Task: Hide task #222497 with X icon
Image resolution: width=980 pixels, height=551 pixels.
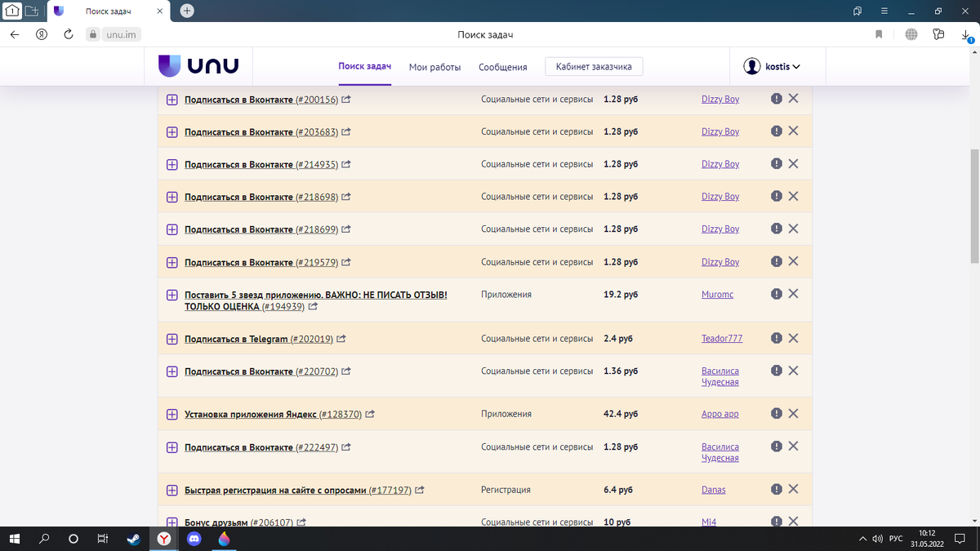Action: pos(793,446)
